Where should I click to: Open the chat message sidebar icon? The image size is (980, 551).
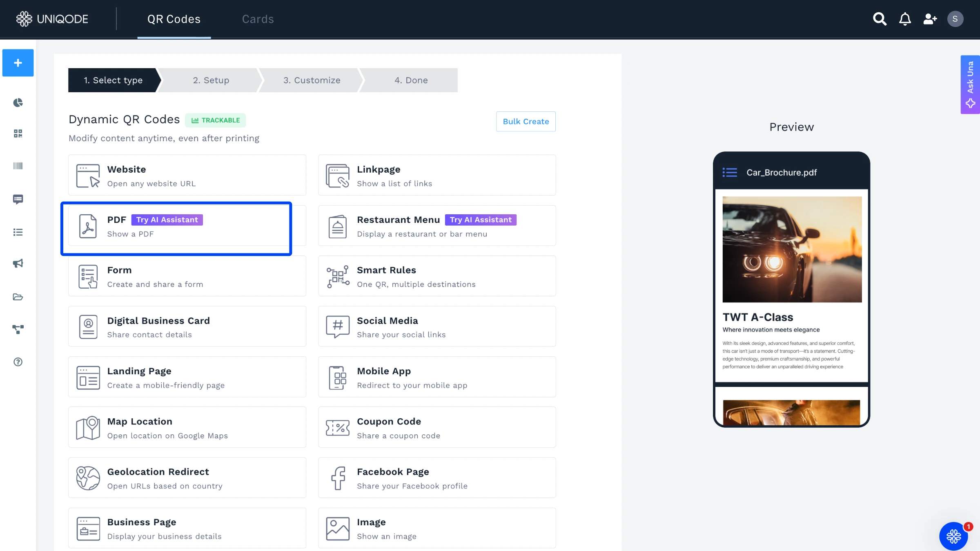click(x=18, y=199)
